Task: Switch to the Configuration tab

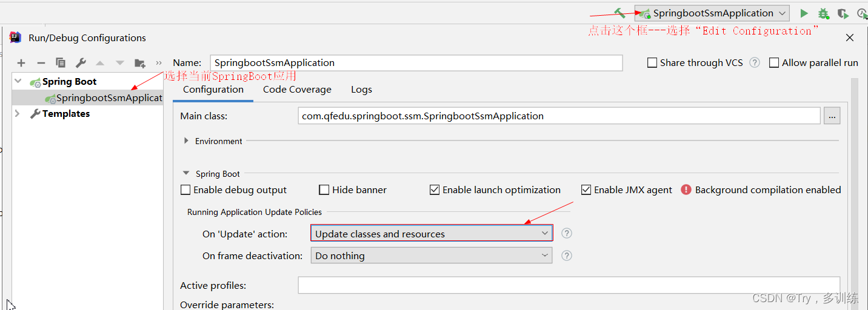Action: coord(213,90)
